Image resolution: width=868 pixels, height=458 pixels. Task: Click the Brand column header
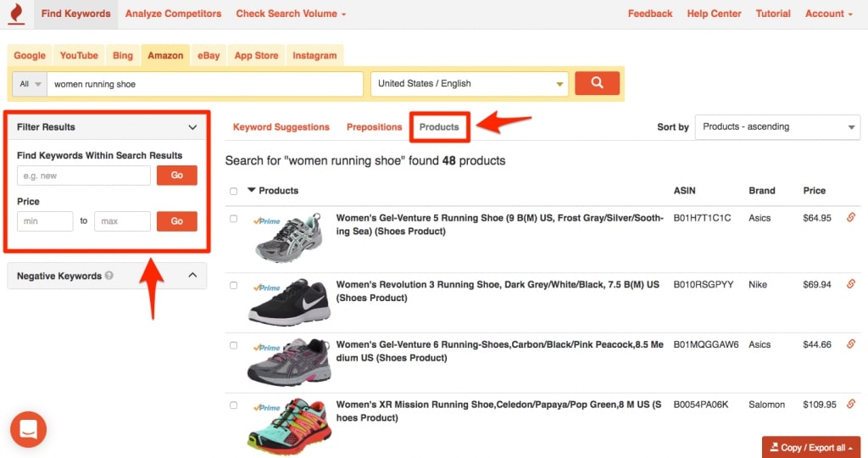pyautogui.click(x=762, y=191)
